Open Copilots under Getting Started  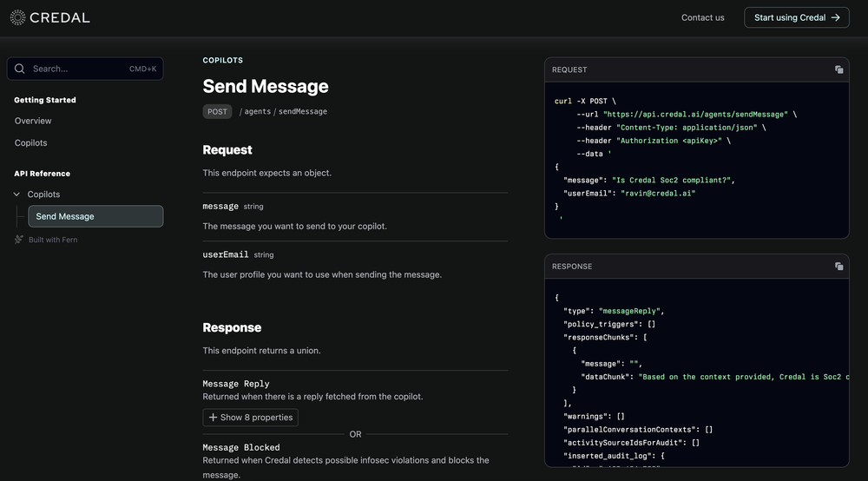[x=31, y=142]
